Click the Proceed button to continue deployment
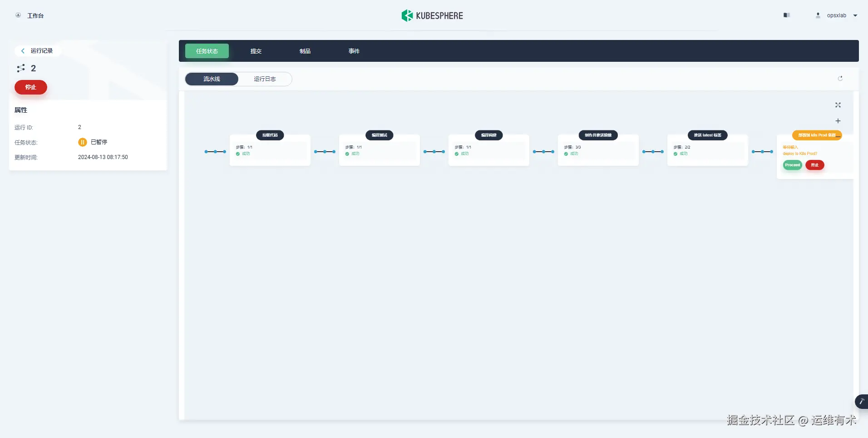 click(x=792, y=165)
